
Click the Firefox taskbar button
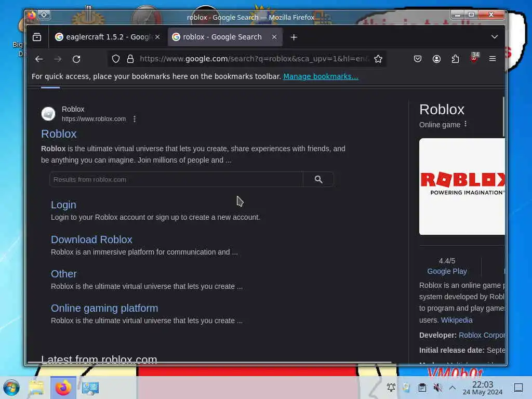(x=63, y=388)
